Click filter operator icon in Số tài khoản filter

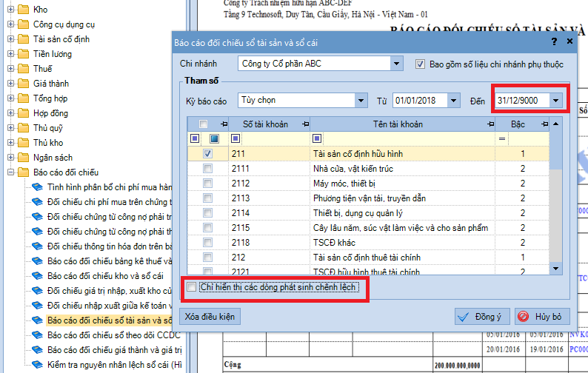point(235,138)
